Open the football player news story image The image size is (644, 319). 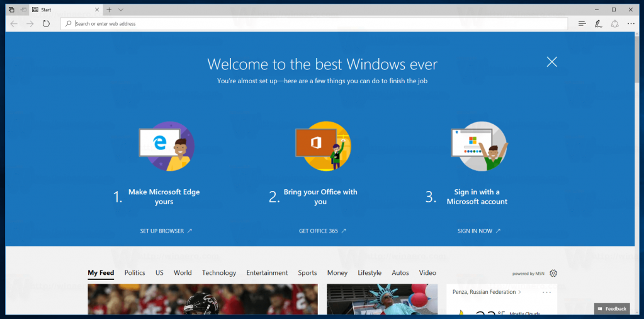pos(203,299)
